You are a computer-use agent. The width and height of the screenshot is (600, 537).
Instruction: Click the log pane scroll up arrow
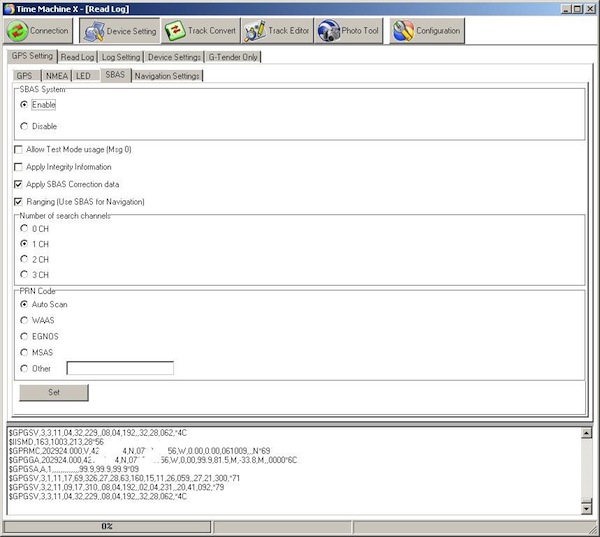pos(586,433)
